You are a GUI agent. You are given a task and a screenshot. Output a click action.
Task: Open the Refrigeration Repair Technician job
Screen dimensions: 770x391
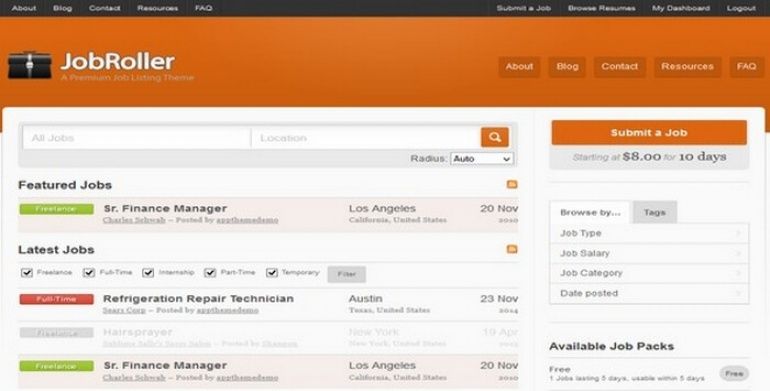click(198, 299)
